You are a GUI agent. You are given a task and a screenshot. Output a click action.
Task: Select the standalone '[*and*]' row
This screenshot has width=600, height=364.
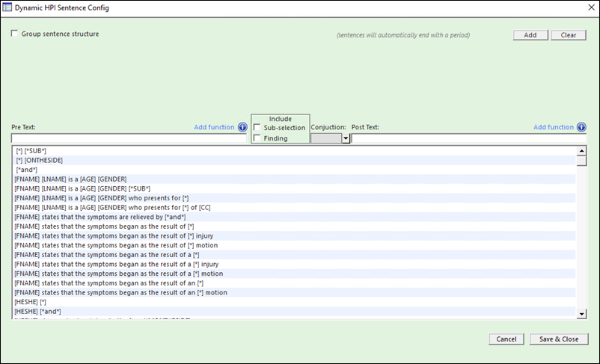[294, 170]
